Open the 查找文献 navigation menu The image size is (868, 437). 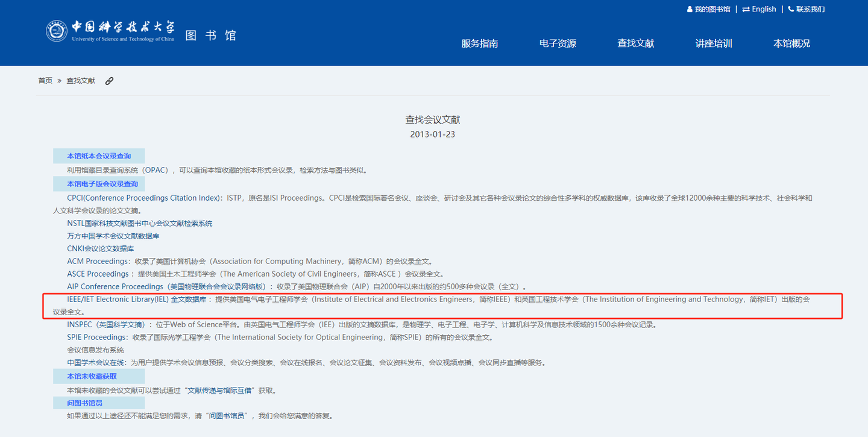click(635, 43)
